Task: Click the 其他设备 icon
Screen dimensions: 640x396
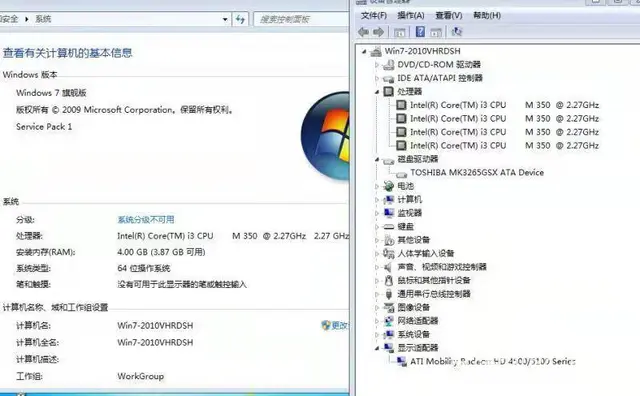Action: [x=389, y=240]
